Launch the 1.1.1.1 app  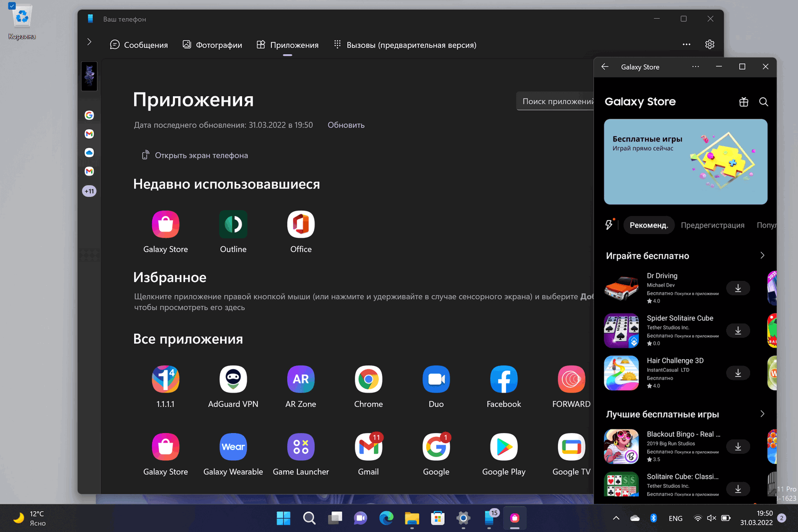(x=165, y=379)
